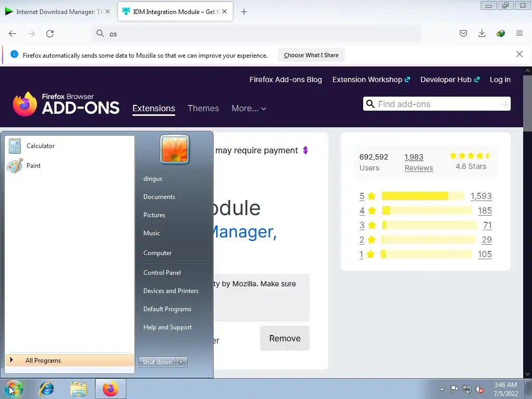Open a new browser tab
The height and width of the screenshot is (399, 532).
tap(244, 12)
